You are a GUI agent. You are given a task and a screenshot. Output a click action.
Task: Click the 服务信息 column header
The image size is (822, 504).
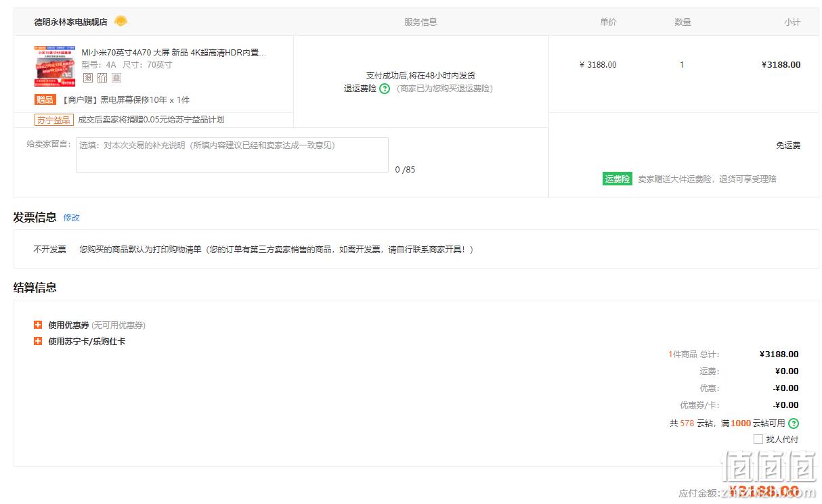(x=420, y=22)
